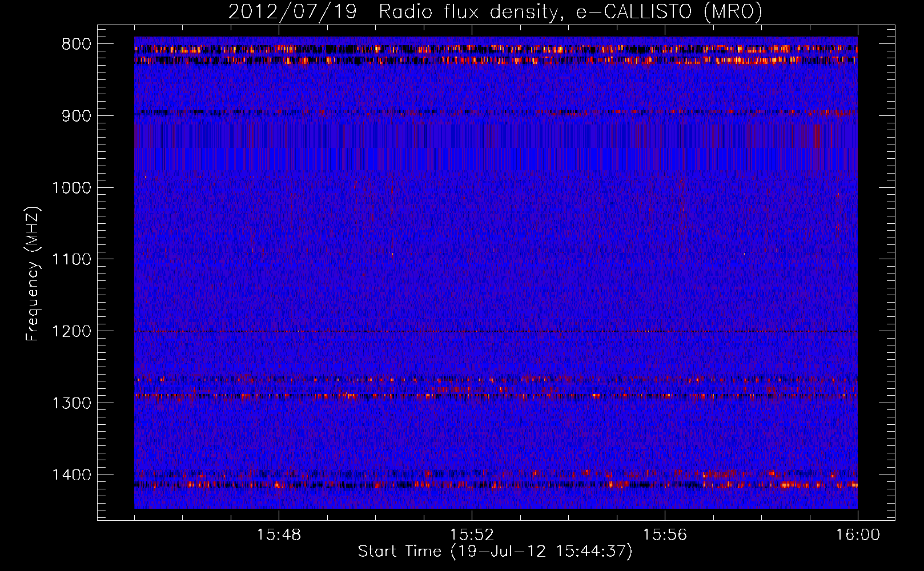Screen dimensions: 924x571
Task: Click the 1100 frequency tick label
Action: [71, 260]
